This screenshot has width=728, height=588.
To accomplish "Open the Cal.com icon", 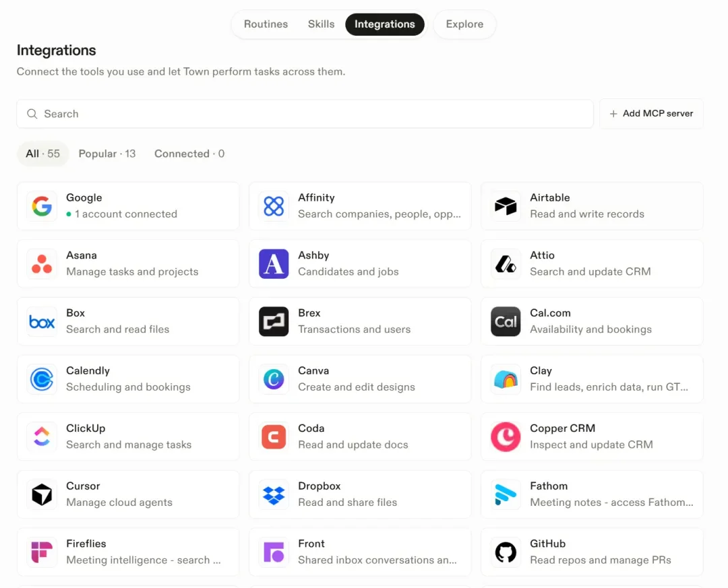I will coord(506,321).
